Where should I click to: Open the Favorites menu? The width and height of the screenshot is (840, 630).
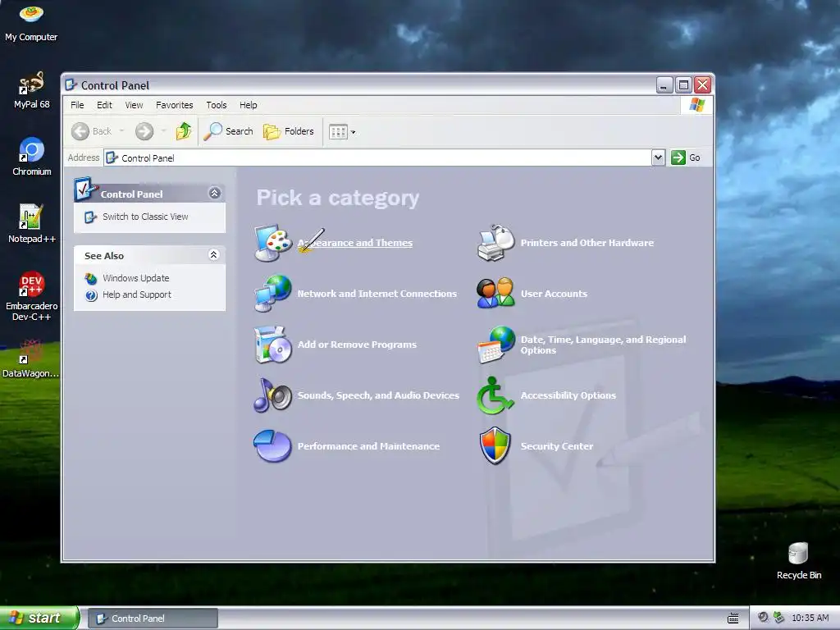click(174, 105)
